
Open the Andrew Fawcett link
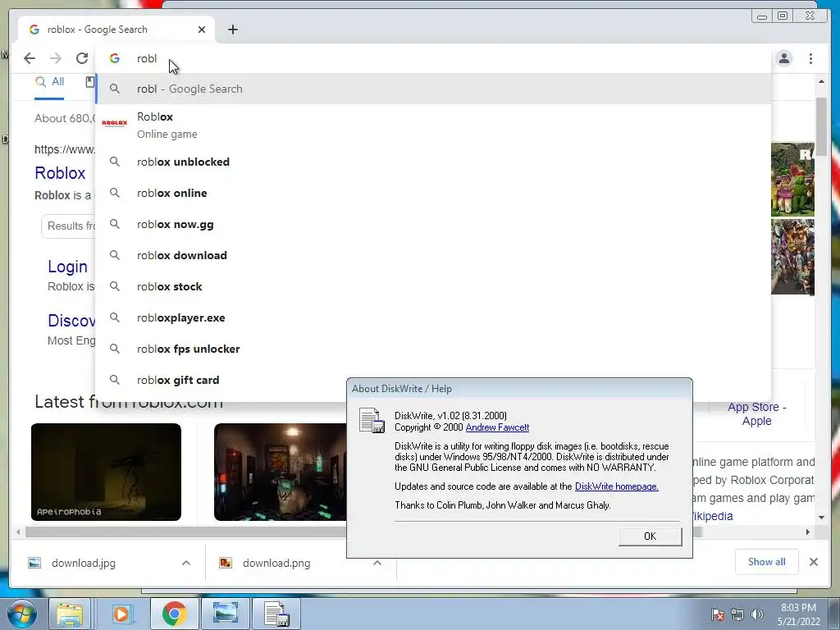[497, 427]
